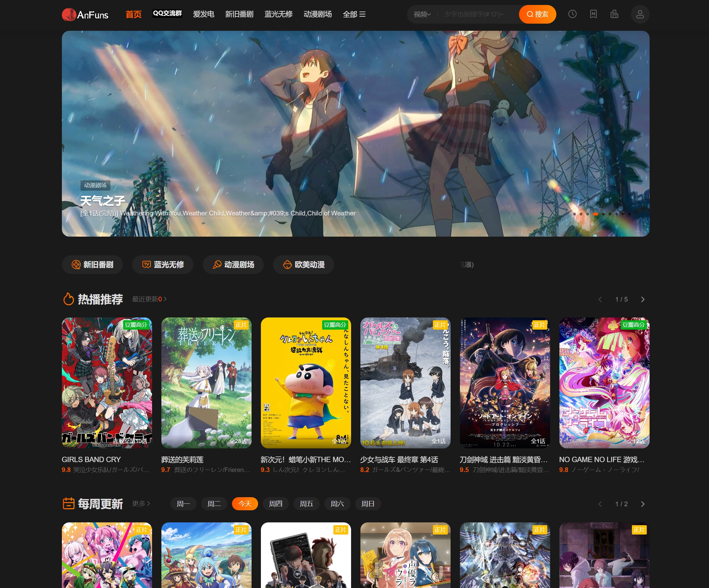The height and width of the screenshot is (588, 709).
Task: Open 爱发电 menu item
Action: point(204,14)
